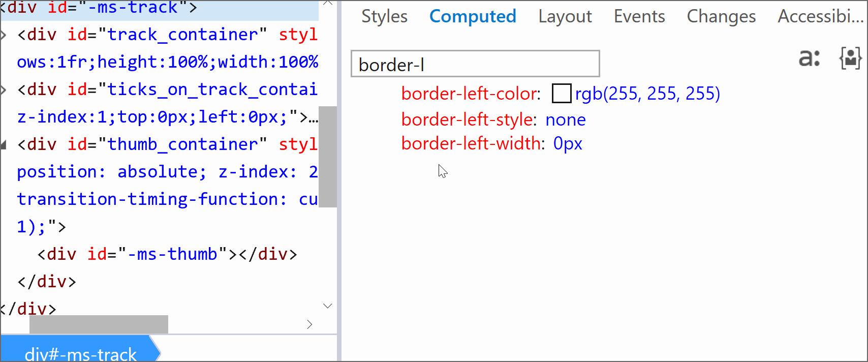Image resolution: width=868 pixels, height=362 pixels.
Task: Click the border-left-style property name
Action: [x=467, y=119]
